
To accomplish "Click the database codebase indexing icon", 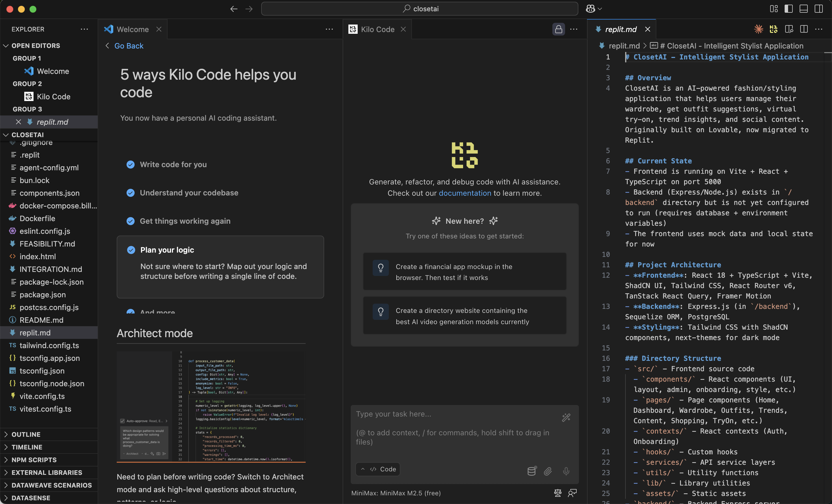I will (x=532, y=471).
